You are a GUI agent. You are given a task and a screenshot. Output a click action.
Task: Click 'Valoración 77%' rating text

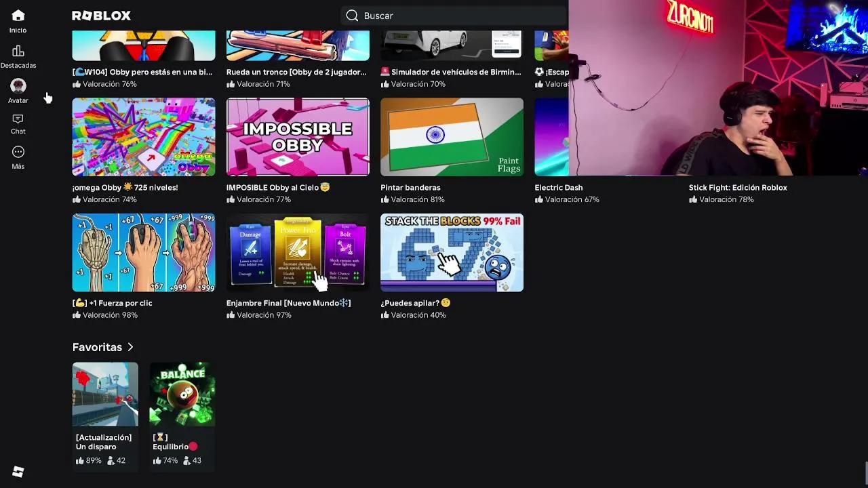pos(264,199)
